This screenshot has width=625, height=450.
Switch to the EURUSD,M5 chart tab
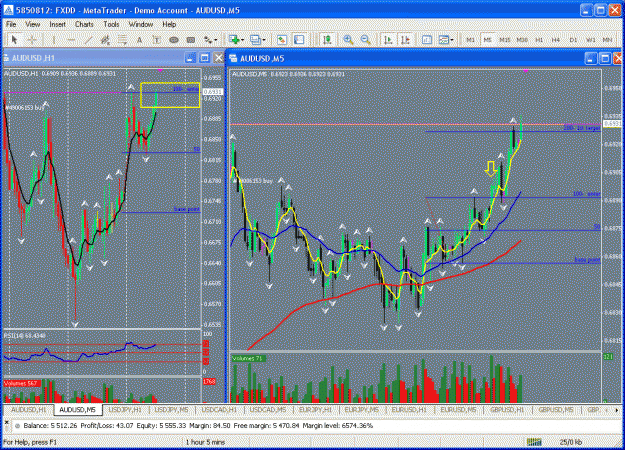pyautogui.click(x=458, y=410)
